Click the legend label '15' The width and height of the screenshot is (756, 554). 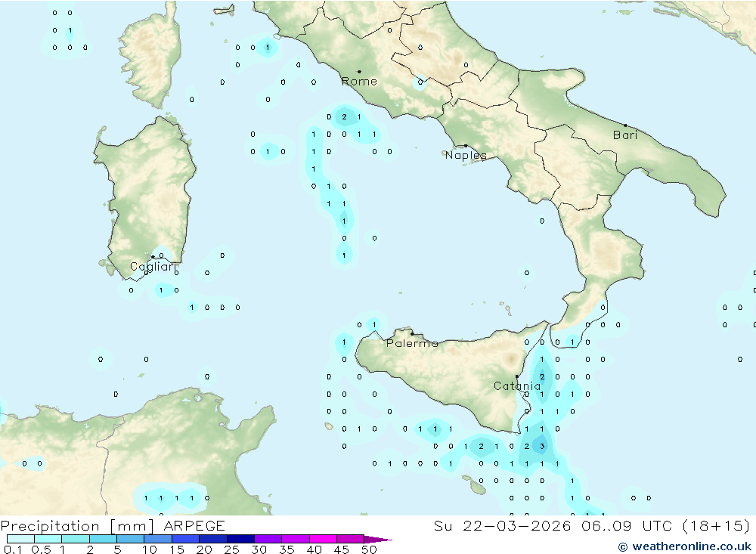click(177, 549)
